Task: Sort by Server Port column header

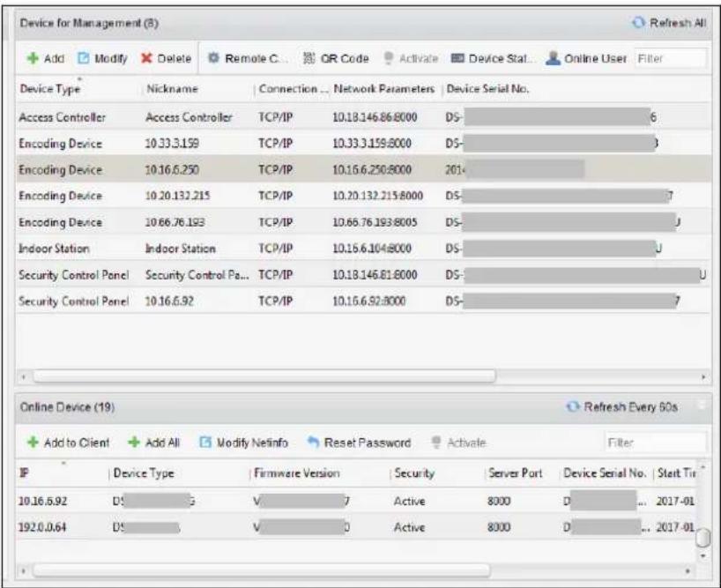Action: point(516,473)
